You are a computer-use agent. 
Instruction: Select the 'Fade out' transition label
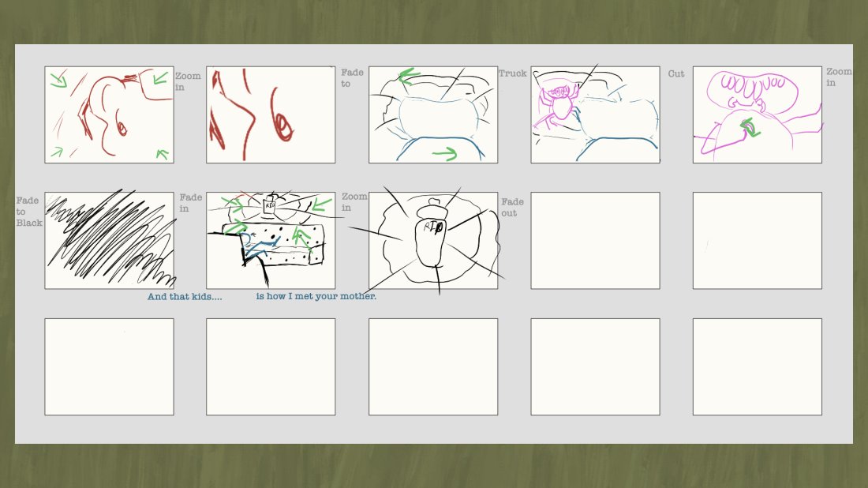click(x=512, y=207)
